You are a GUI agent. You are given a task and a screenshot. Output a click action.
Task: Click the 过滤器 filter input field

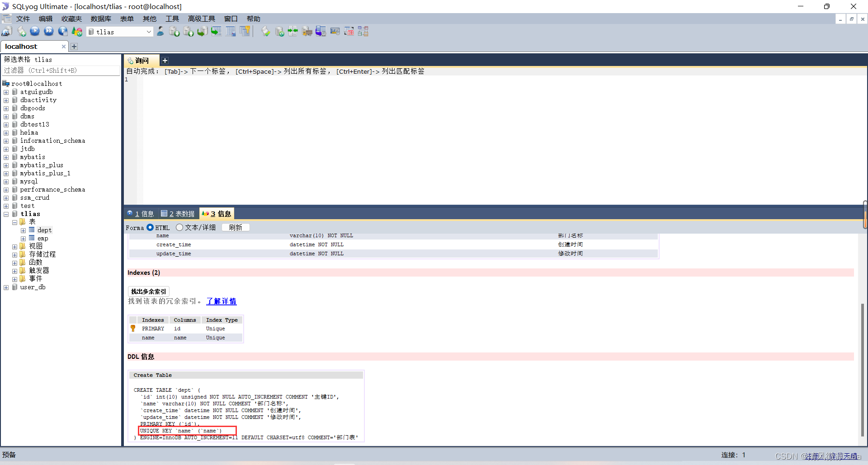(x=61, y=70)
